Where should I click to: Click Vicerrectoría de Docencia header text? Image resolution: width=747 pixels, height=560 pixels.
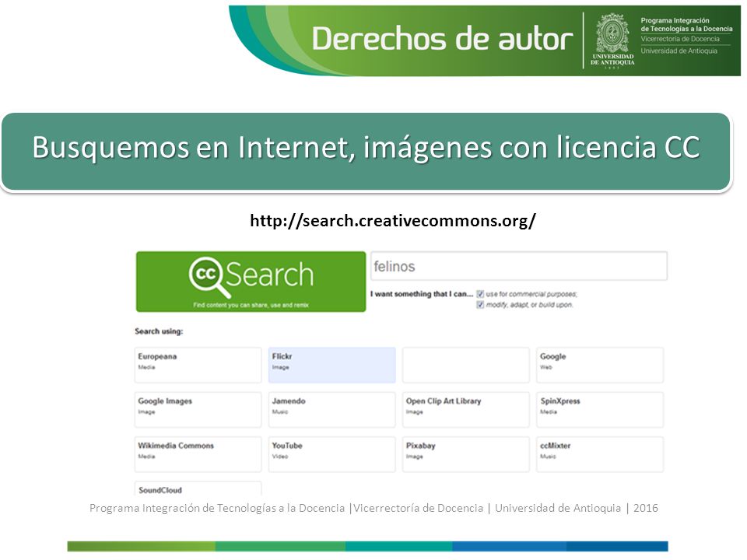coord(680,39)
